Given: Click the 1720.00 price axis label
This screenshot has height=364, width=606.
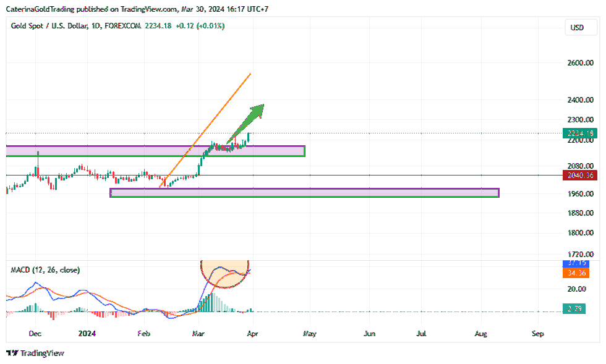Looking at the screenshot, I should coord(580,254).
